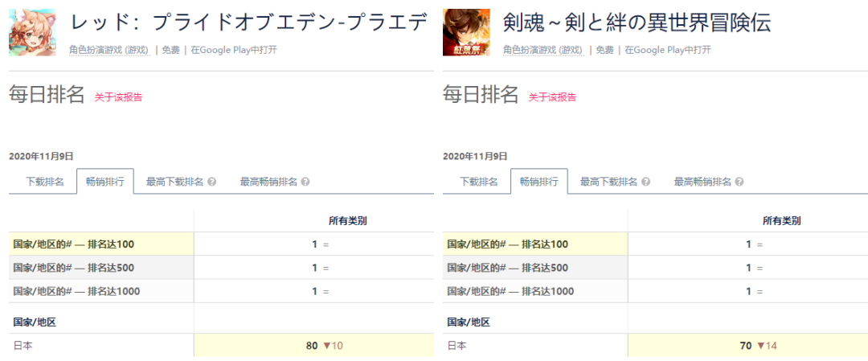Open help icon beside 最高畅销排名 in left panel
This screenshot has width=868, height=361.
[x=305, y=182]
